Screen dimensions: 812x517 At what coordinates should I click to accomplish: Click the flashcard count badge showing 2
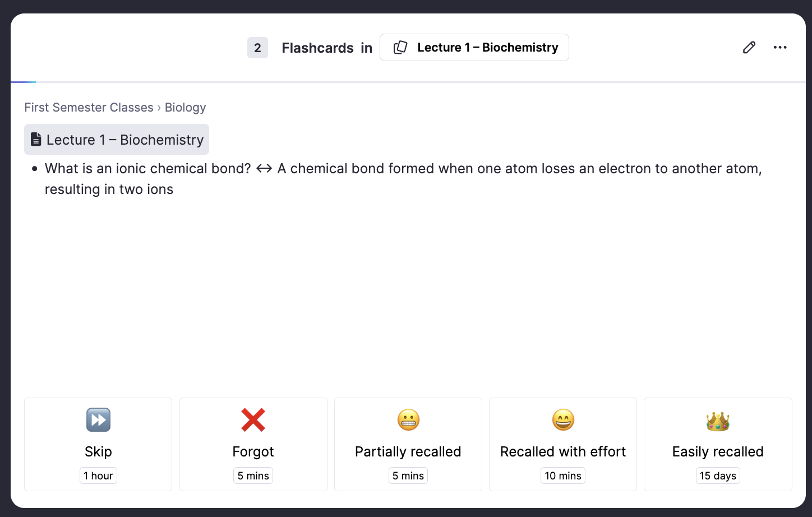[x=257, y=48]
